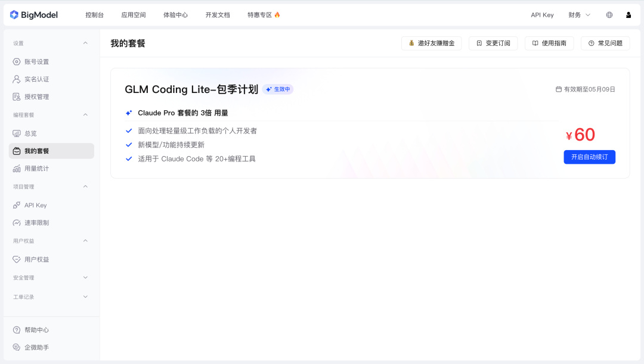Open API Key link in top bar
The height and width of the screenshot is (364, 644).
coord(542,15)
